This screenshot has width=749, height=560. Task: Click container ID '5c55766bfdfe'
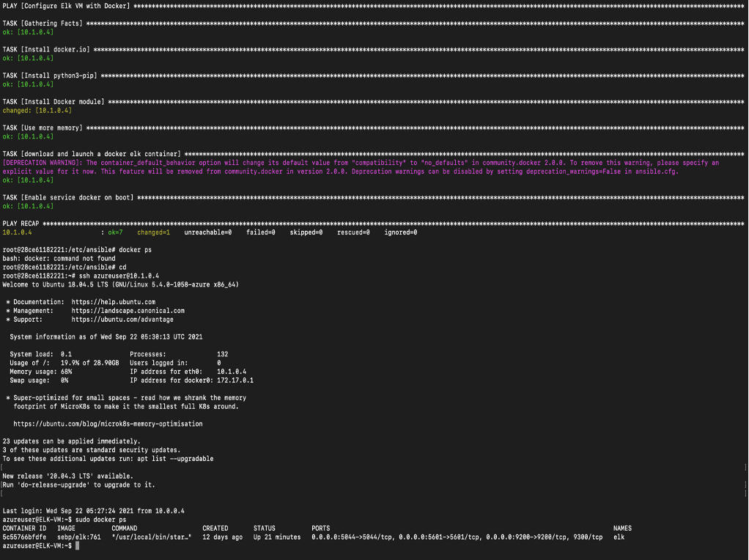[24, 537]
